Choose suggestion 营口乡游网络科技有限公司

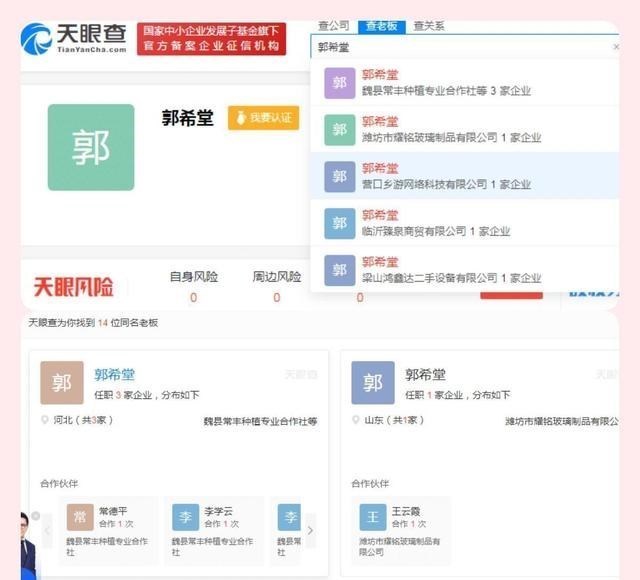click(465, 176)
